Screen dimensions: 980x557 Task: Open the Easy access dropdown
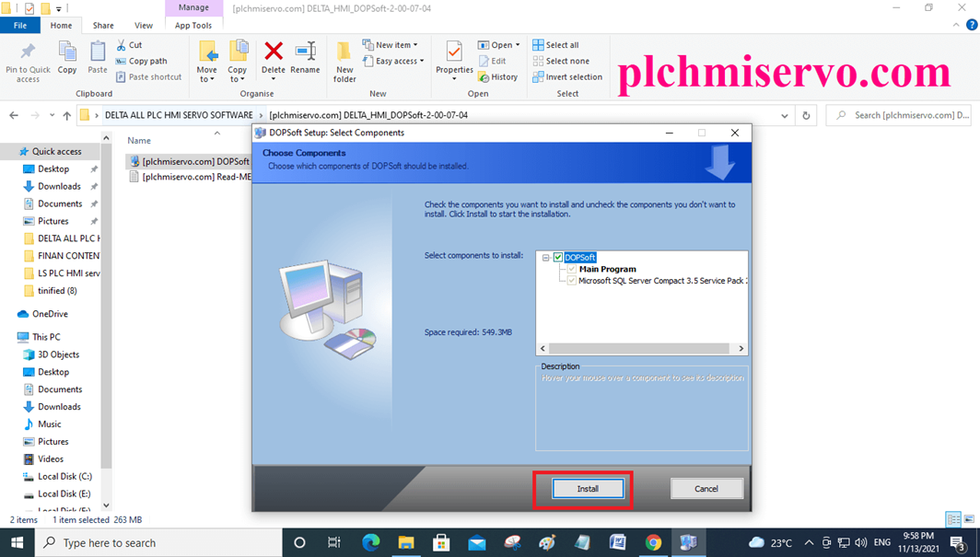393,61
